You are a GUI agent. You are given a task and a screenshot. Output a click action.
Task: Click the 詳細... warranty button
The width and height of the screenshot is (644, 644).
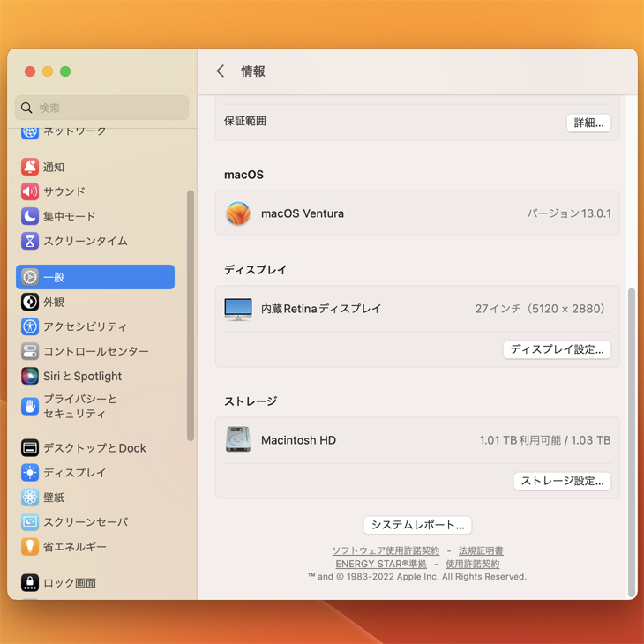(x=588, y=123)
